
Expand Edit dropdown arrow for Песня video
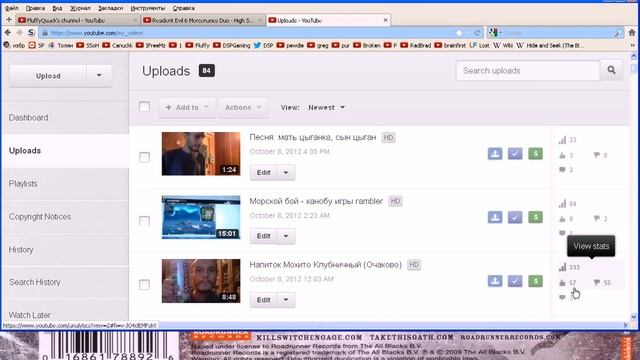point(286,172)
